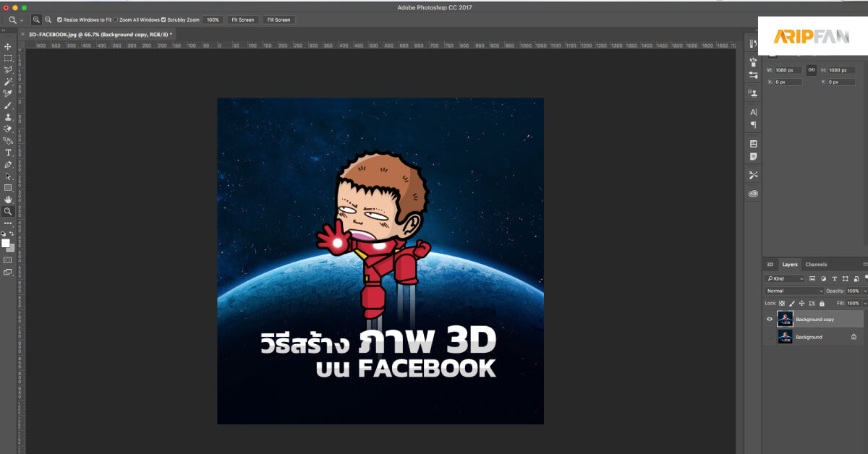Image resolution: width=868 pixels, height=454 pixels.
Task: Select the Clone Stamp tool
Action: point(8,117)
